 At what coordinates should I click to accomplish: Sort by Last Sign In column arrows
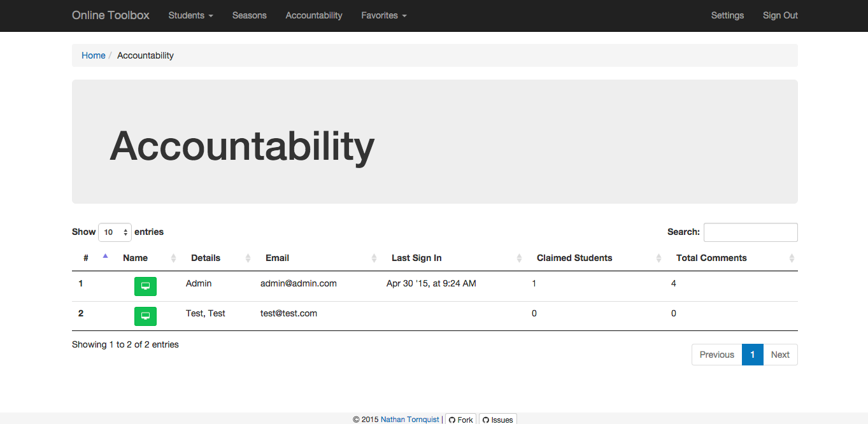(x=520, y=258)
